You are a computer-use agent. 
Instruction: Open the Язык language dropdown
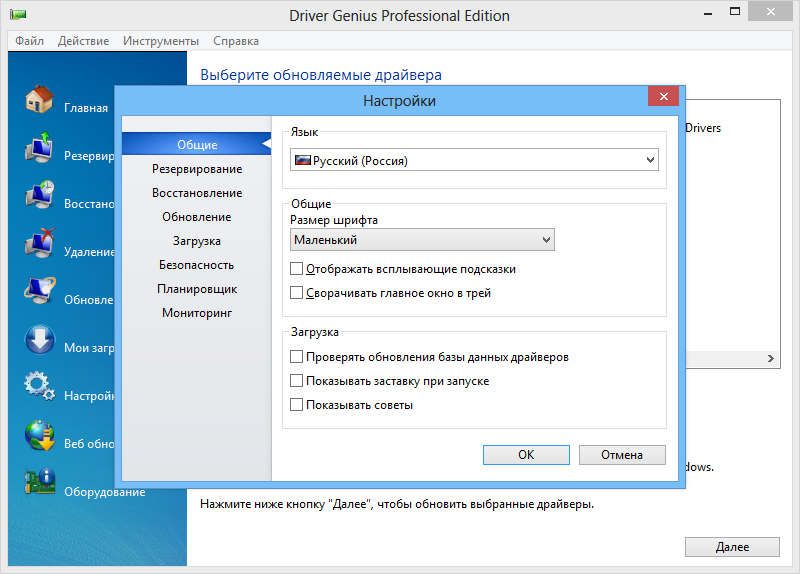tap(474, 160)
